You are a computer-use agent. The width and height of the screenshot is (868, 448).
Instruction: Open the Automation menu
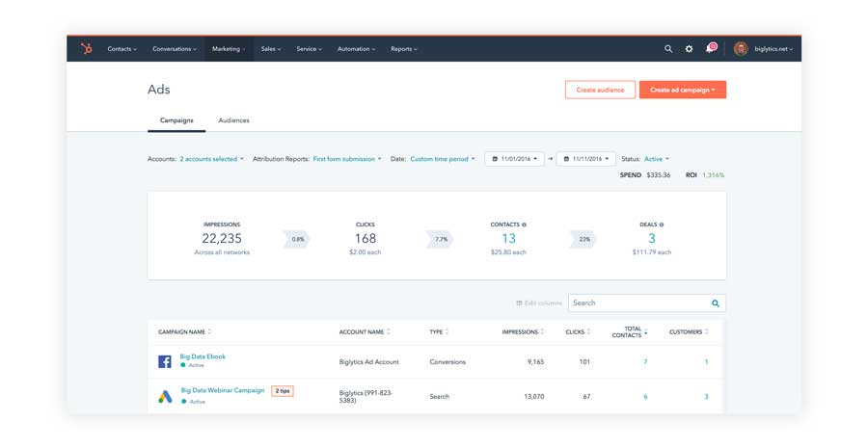pyautogui.click(x=357, y=49)
